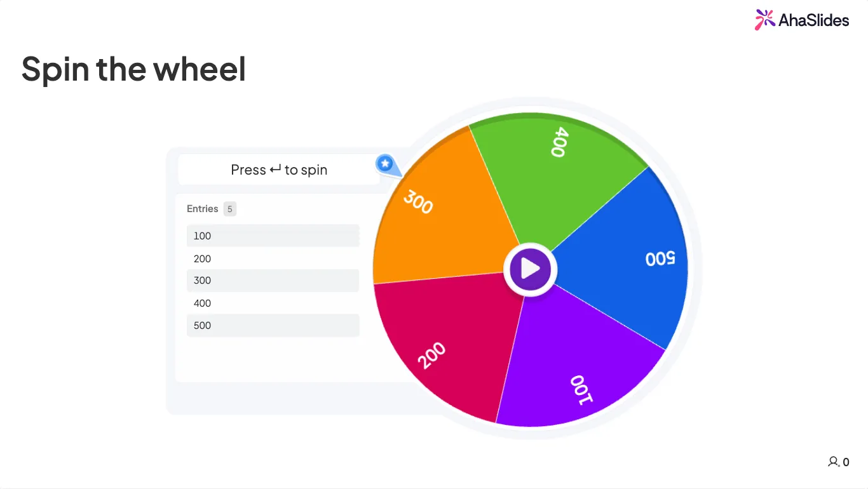Click the AhaSlides brand name text
This screenshot has width=868, height=489.
[x=813, y=20]
